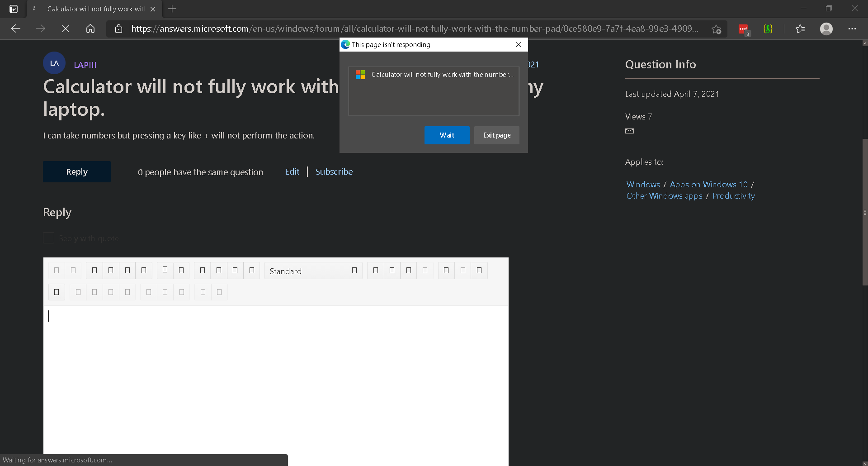This screenshot has width=868, height=466.
Task: Close the Calculator forum tab
Action: pos(153,9)
